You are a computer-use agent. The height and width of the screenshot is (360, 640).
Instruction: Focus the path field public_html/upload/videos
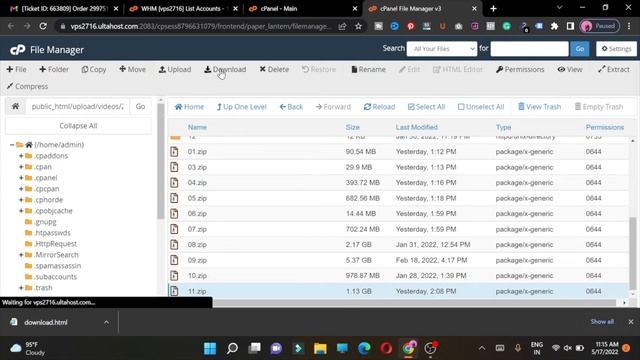coord(78,106)
